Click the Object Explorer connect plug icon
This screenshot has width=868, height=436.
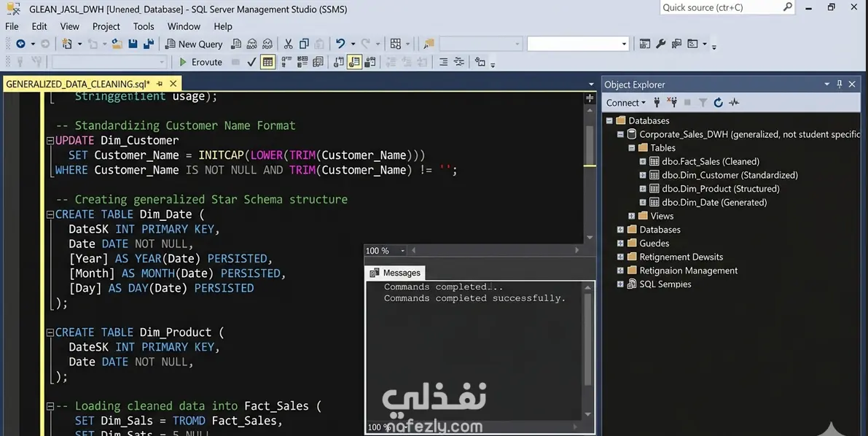(x=657, y=103)
